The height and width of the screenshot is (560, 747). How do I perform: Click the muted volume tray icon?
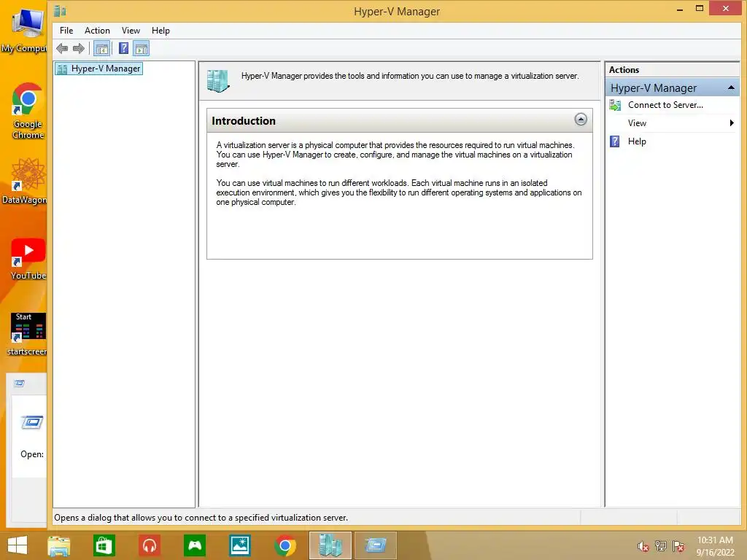point(643,546)
